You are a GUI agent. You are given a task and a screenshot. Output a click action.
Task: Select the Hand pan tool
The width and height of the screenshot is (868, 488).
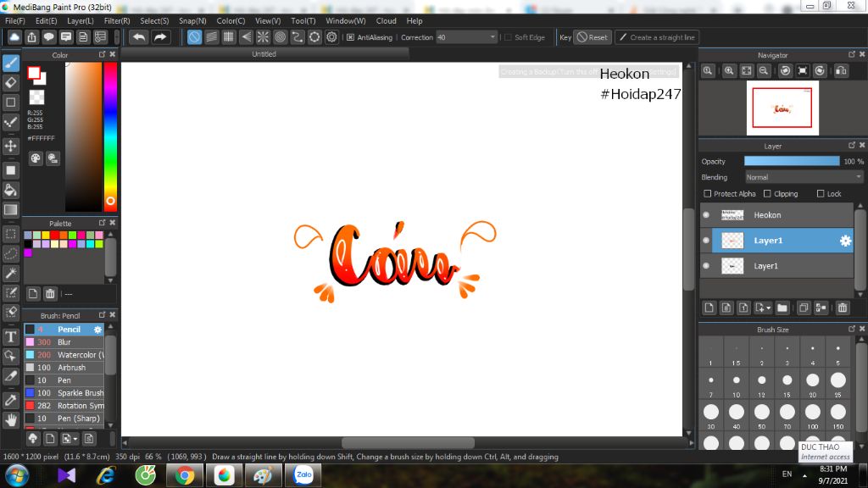click(10, 420)
